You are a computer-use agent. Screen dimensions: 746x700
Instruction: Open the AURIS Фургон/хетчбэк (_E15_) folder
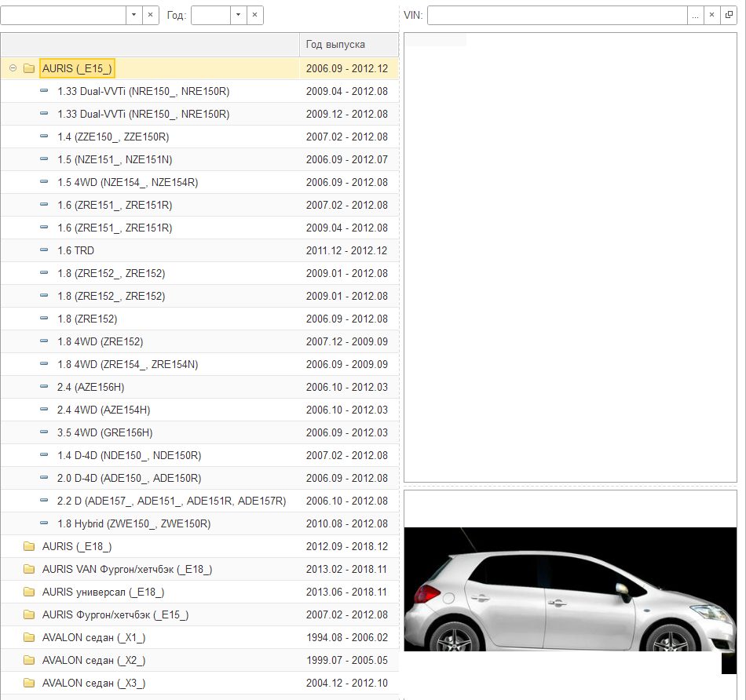pyautogui.click(x=29, y=615)
